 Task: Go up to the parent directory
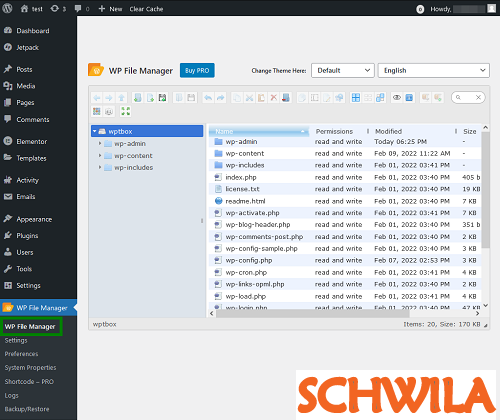coord(121,98)
